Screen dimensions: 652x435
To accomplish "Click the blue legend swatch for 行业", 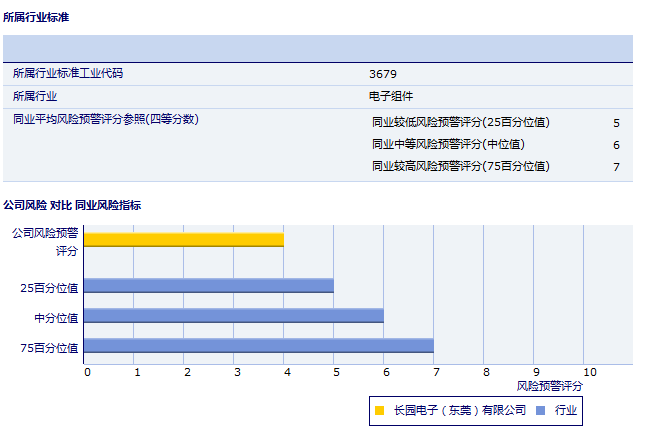I will (x=540, y=410).
